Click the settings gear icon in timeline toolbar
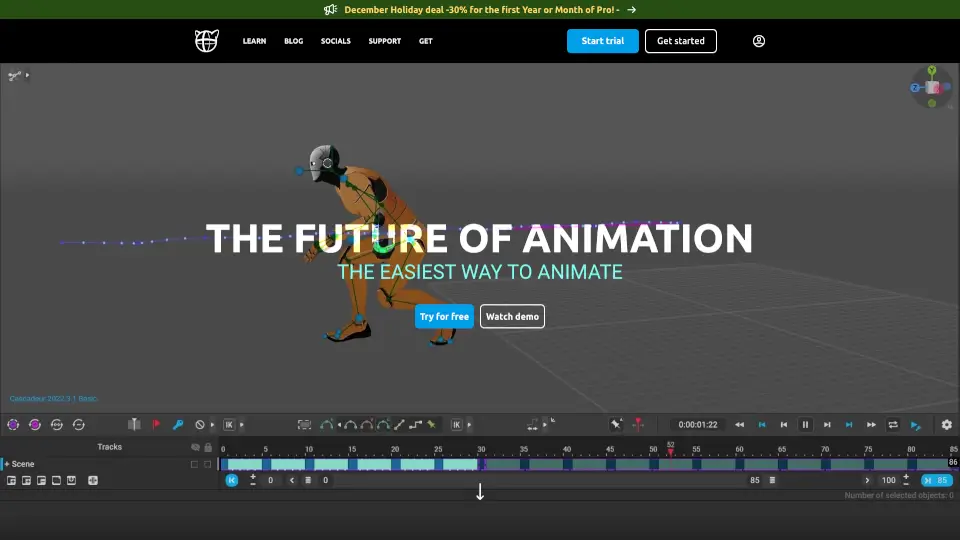 946,425
